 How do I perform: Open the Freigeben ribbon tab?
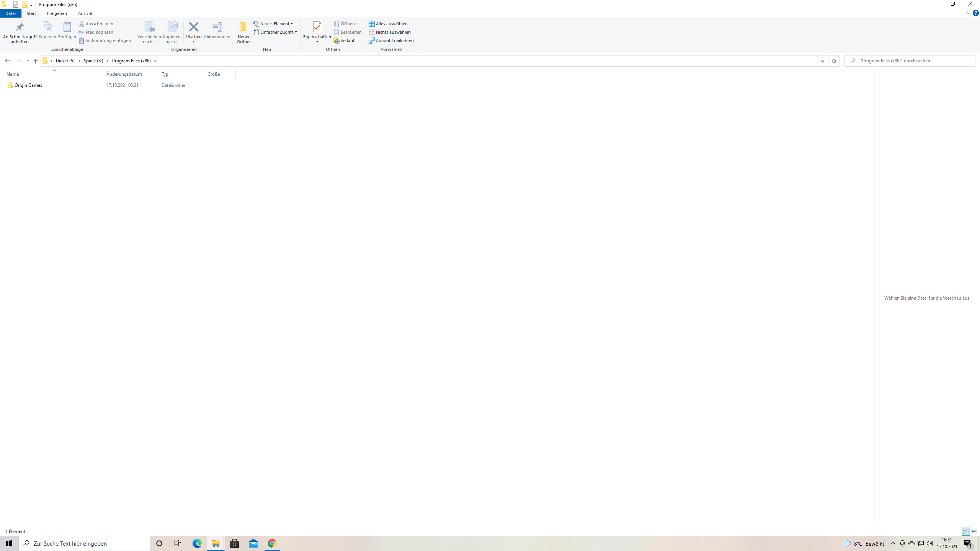click(57, 13)
